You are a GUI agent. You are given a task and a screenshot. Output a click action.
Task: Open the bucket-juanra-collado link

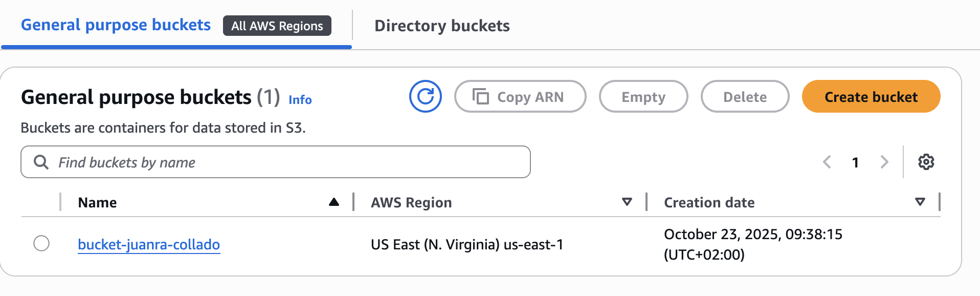click(x=149, y=244)
